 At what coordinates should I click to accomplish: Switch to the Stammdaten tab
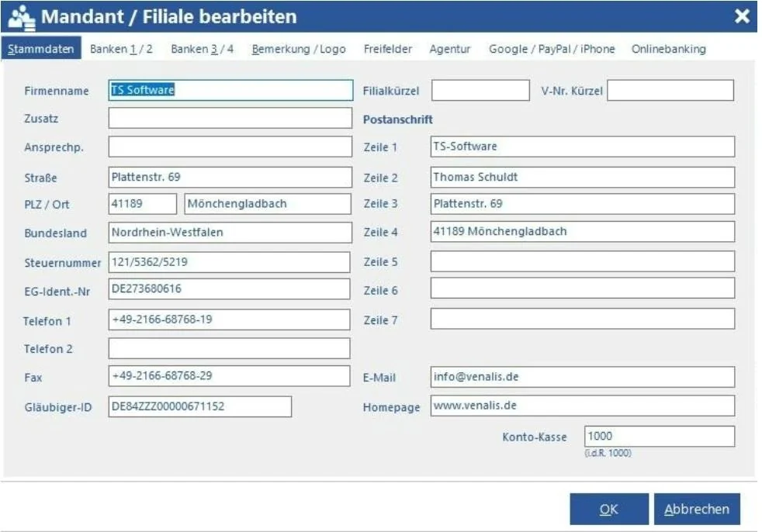coord(41,49)
